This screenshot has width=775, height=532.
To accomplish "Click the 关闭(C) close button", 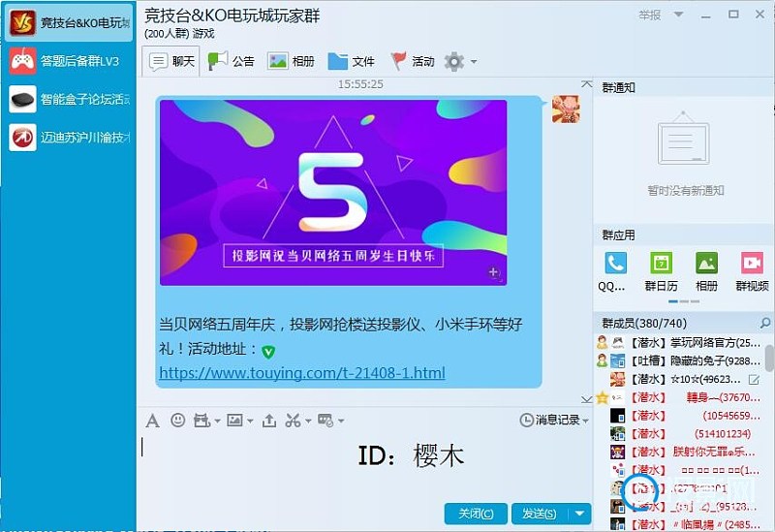I will click(x=476, y=514).
